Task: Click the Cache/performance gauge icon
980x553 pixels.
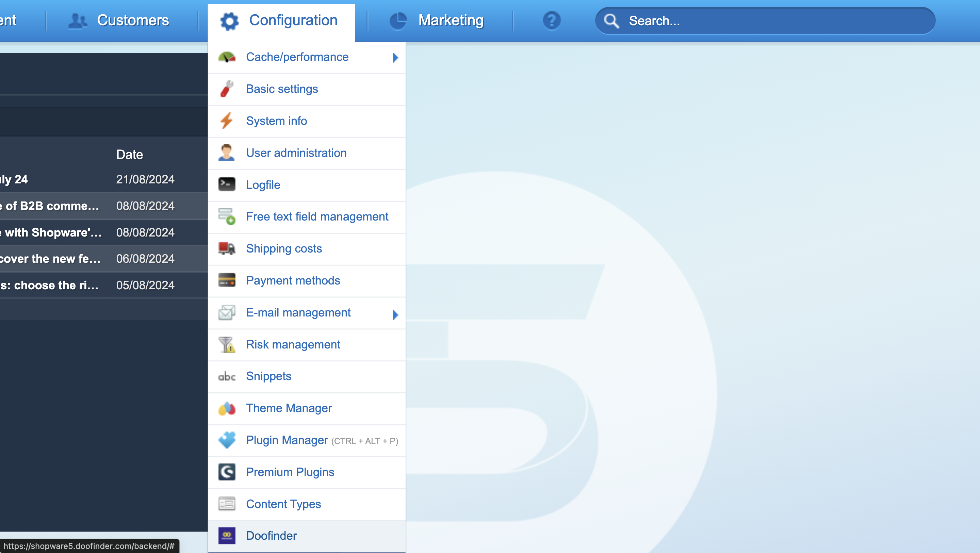Action: point(227,57)
